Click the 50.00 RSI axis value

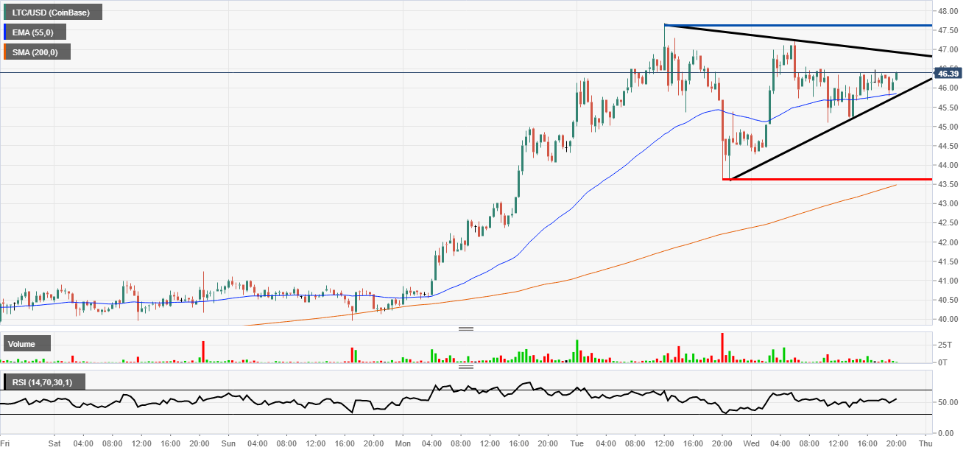[948, 403]
